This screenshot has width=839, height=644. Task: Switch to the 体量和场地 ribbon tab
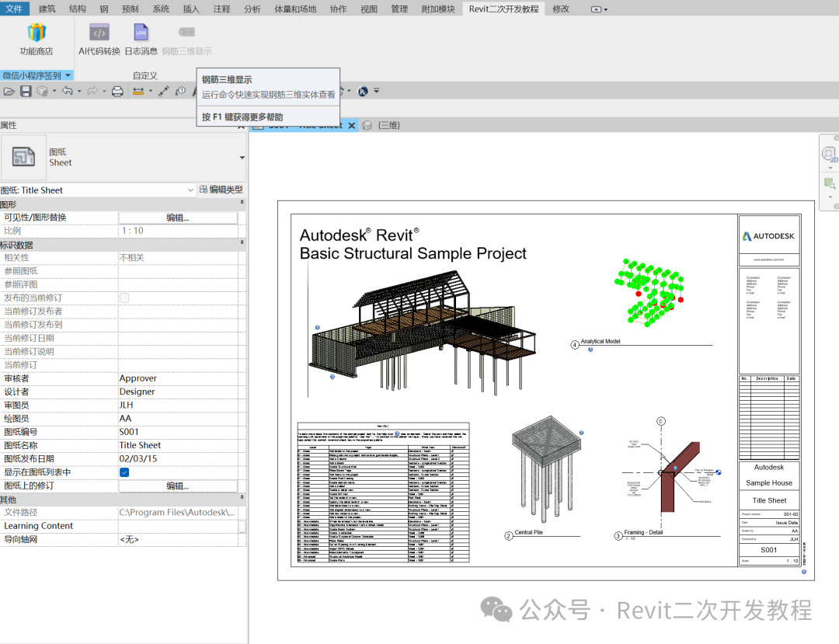coord(295,9)
